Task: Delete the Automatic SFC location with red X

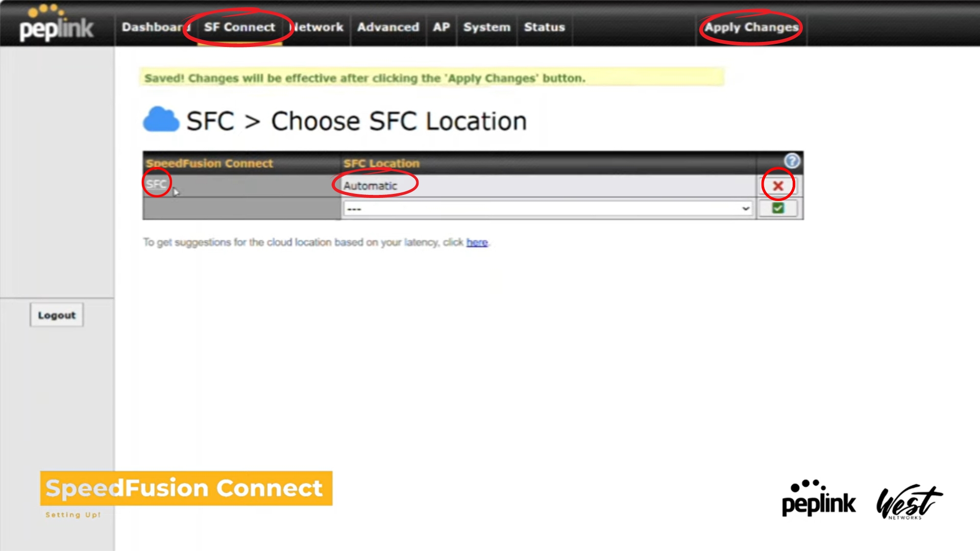Action: pyautogui.click(x=777, y=186)
